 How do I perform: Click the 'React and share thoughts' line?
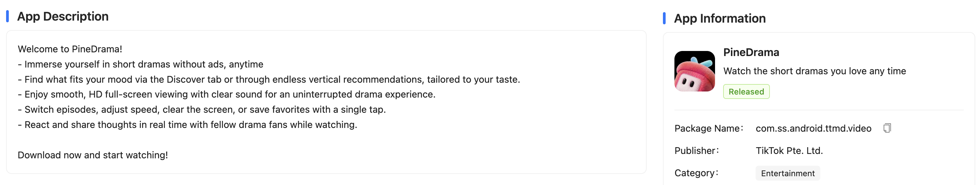187,125
